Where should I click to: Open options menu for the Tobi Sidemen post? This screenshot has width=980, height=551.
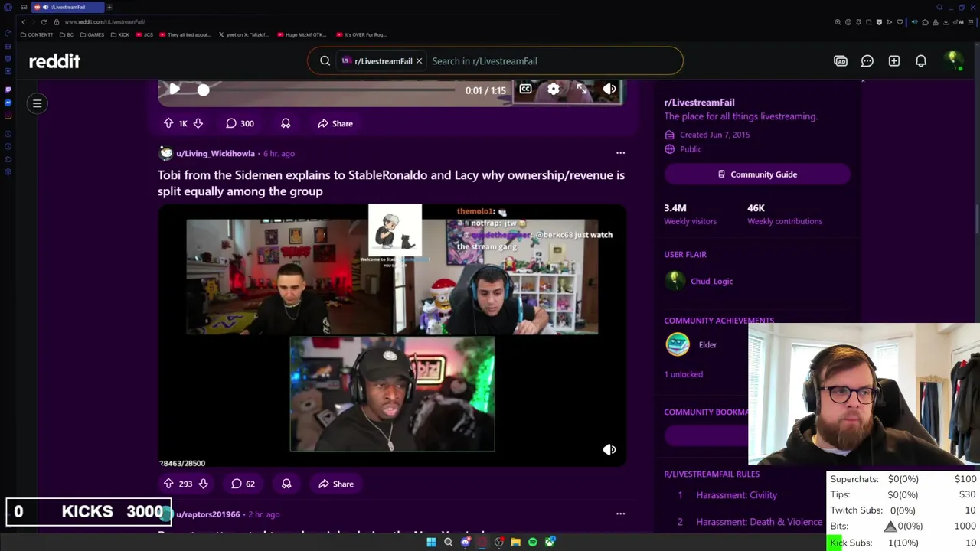(x=620, y=153)
